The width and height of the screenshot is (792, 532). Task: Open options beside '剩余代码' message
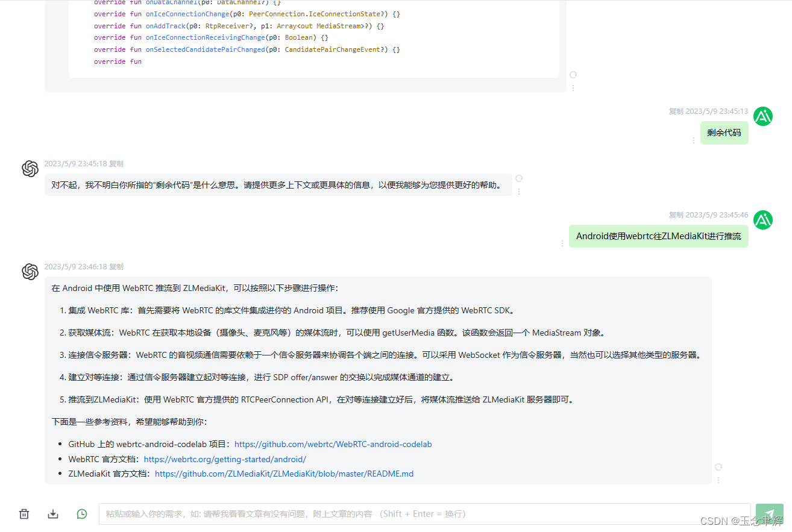(694, 140)
